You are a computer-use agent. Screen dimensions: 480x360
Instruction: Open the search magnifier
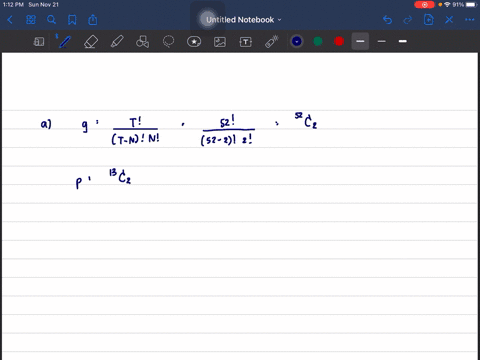click(51, 20)
